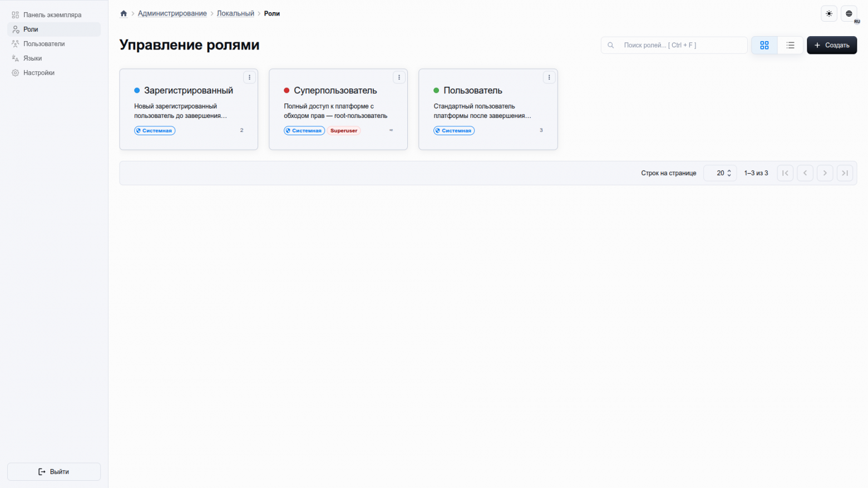
Task: Go to first page of roles
Action: click(x=785, y=173)
